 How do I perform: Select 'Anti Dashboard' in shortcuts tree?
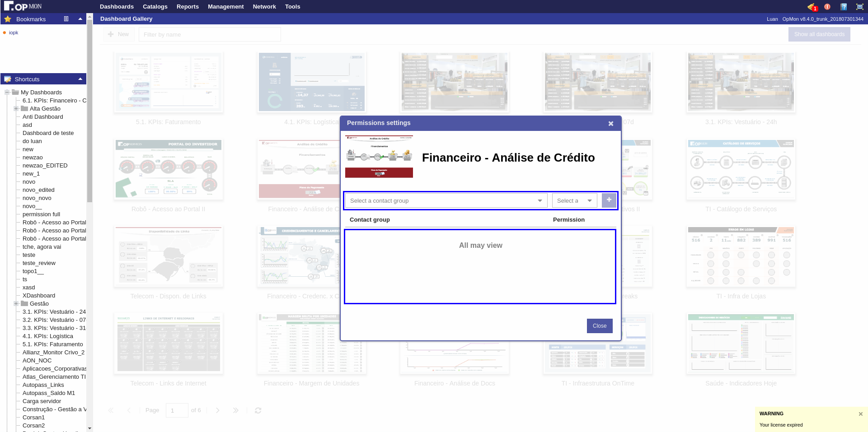point(43,116)
